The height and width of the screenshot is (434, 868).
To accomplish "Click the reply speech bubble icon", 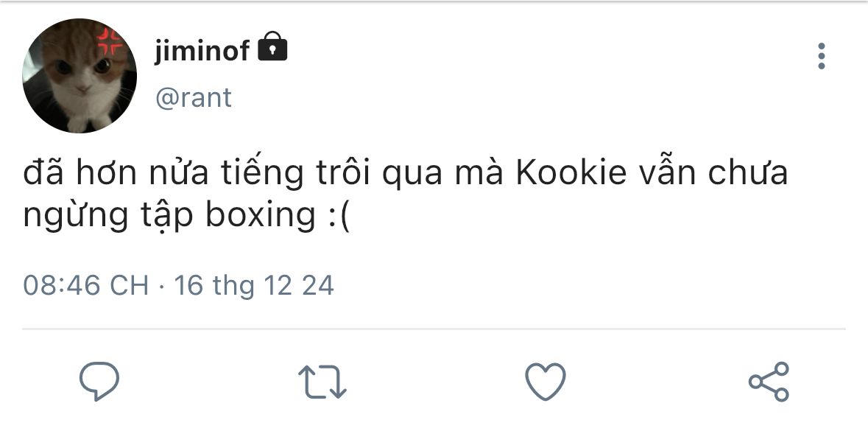I will 99,381.
